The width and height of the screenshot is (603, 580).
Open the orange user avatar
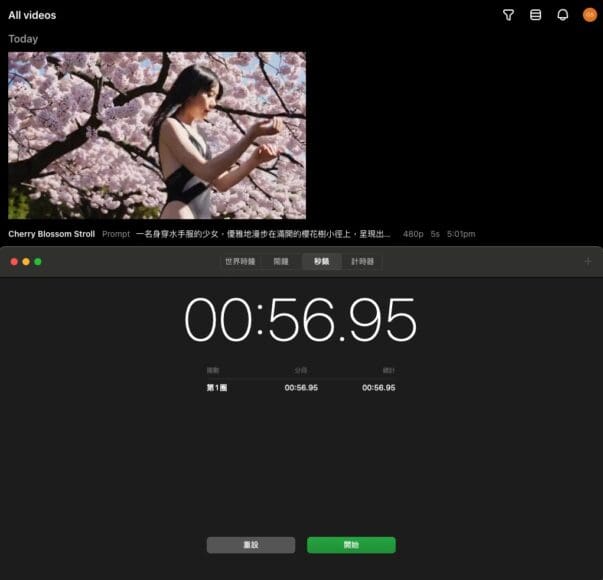[589, 15]
